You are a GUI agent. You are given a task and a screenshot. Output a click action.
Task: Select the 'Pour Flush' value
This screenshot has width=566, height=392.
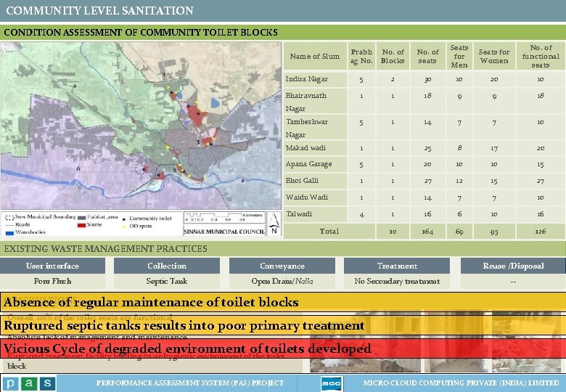coord(52,281)
